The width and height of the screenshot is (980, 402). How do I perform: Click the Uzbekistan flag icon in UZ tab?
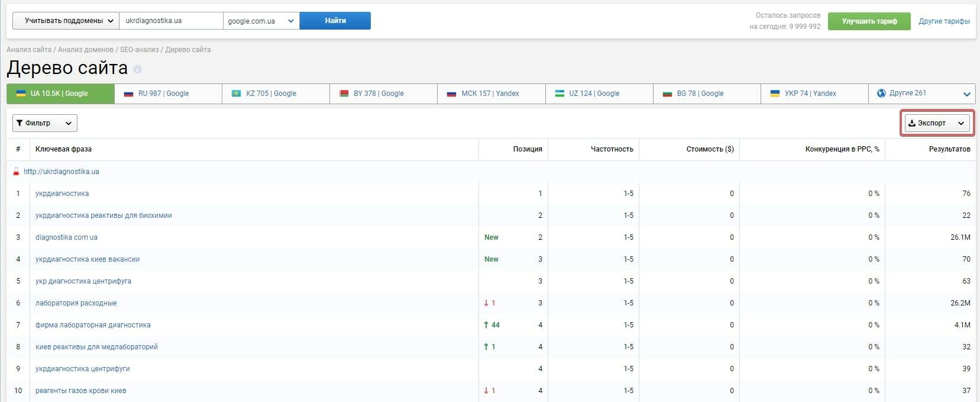[559, 94]
